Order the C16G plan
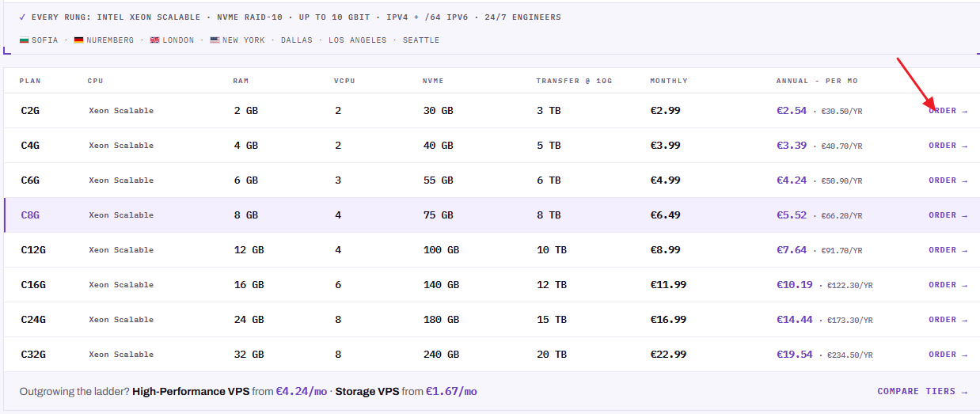The image size is (980, 414). pyautogui.click(x=948, y=285)
